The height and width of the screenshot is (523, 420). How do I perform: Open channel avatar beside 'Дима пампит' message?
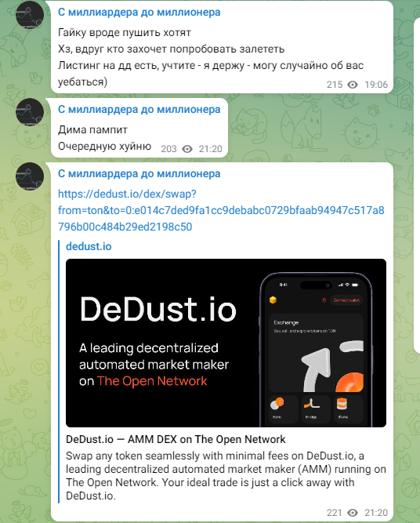click(30, 112)
